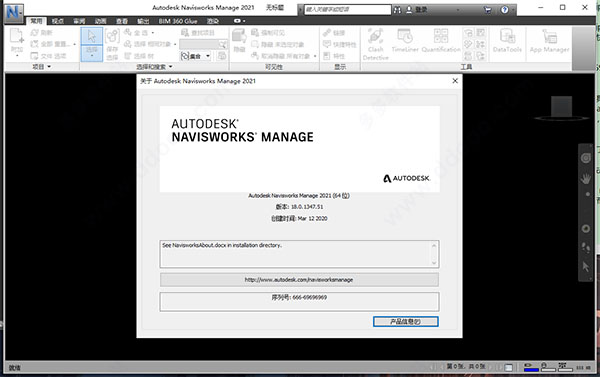
Task: Activate the Select arrow tool
Action: point(91,36)
